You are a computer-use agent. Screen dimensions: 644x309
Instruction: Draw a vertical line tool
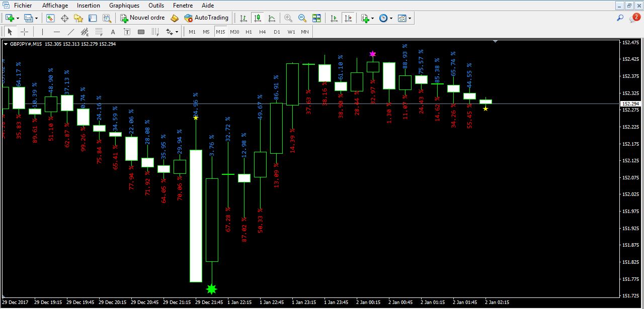click(x=43, y=32)
